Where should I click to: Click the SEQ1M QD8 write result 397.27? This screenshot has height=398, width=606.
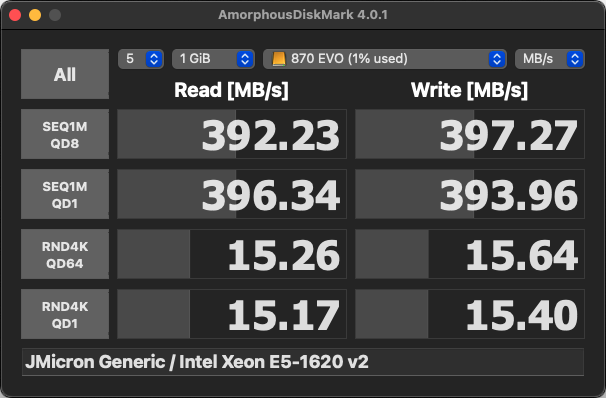click(470, 134)
